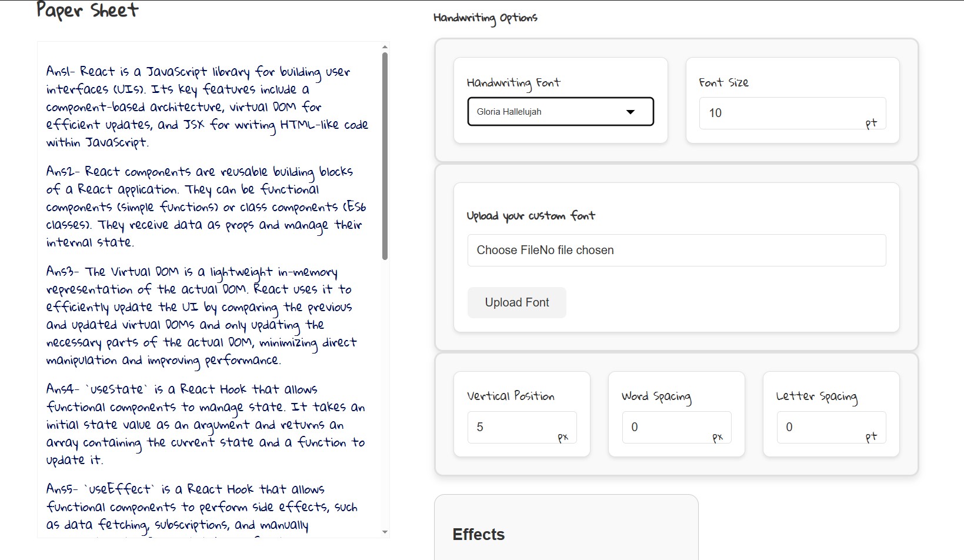Click the Paper Sheet heading
This screenshot has height=560, width=964.
[x=88, y=11]
